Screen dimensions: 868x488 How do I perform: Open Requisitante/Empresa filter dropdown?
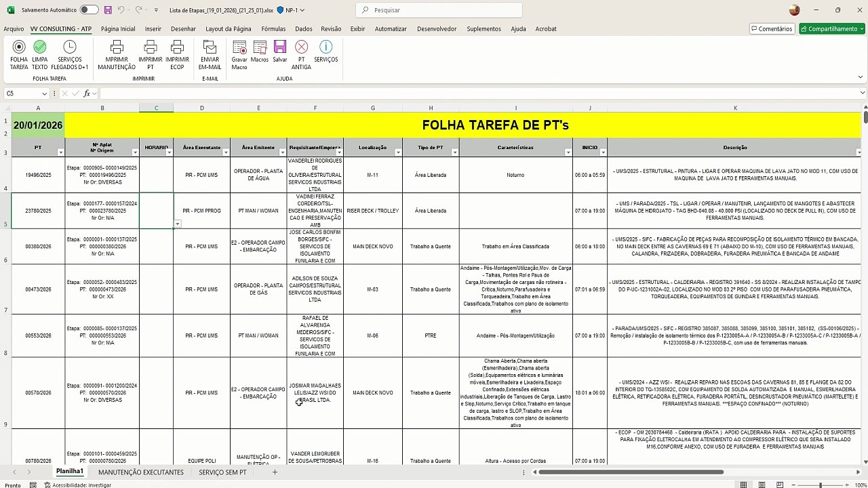339,152
